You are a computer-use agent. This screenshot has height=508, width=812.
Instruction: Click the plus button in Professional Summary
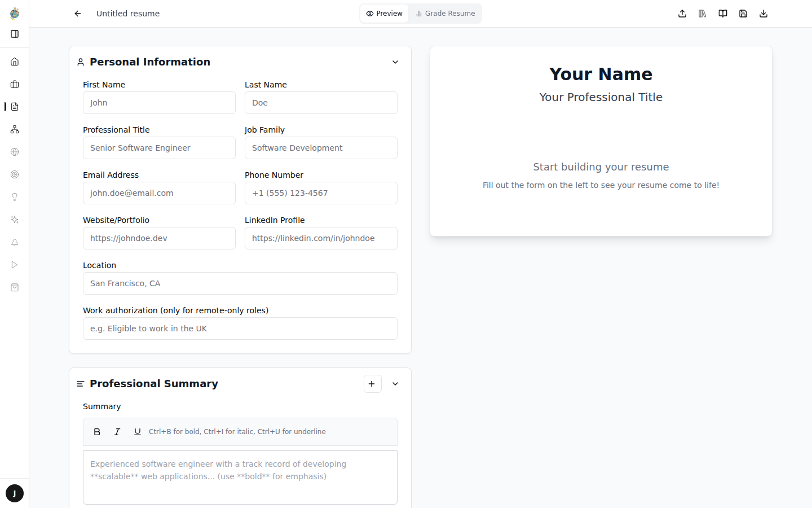(372, 384)
